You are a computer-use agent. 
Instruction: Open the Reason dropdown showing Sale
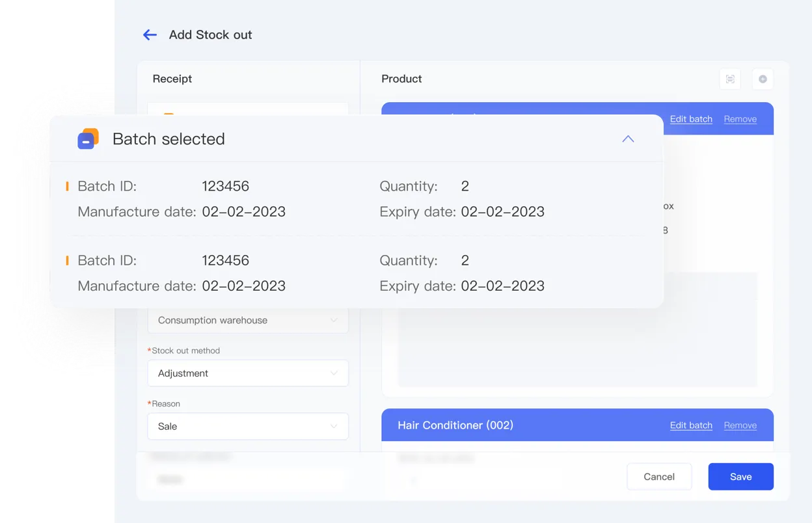click(248, 426)
